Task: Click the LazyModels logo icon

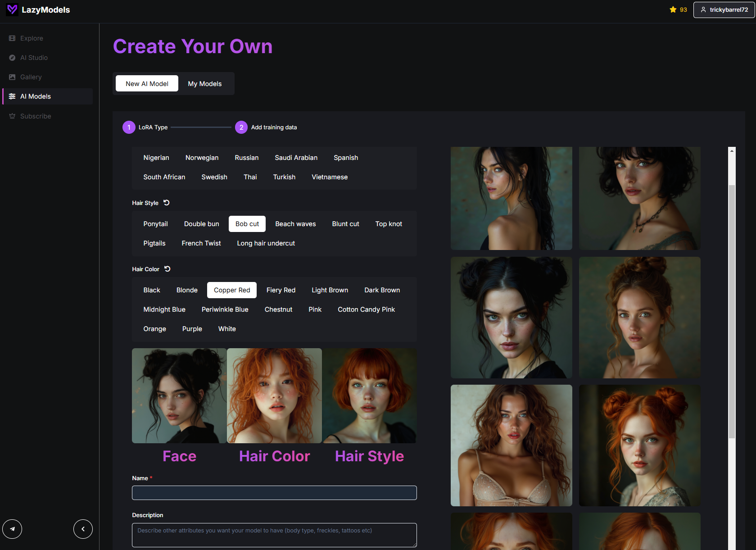Action: (x=12, y=9)
